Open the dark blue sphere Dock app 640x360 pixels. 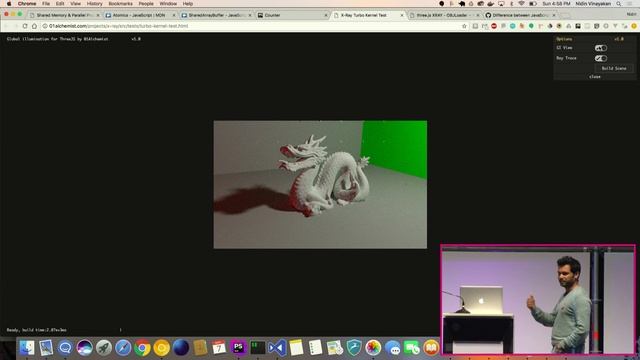(180, 348)
